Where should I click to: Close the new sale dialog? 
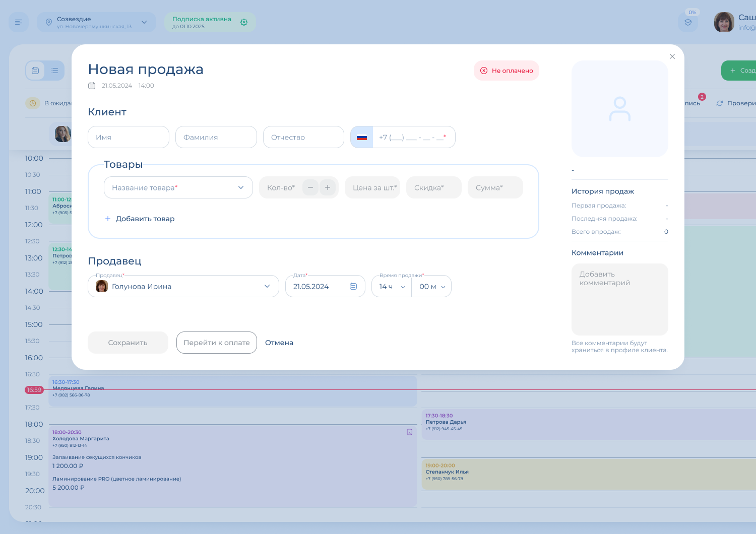pos(672,56)
